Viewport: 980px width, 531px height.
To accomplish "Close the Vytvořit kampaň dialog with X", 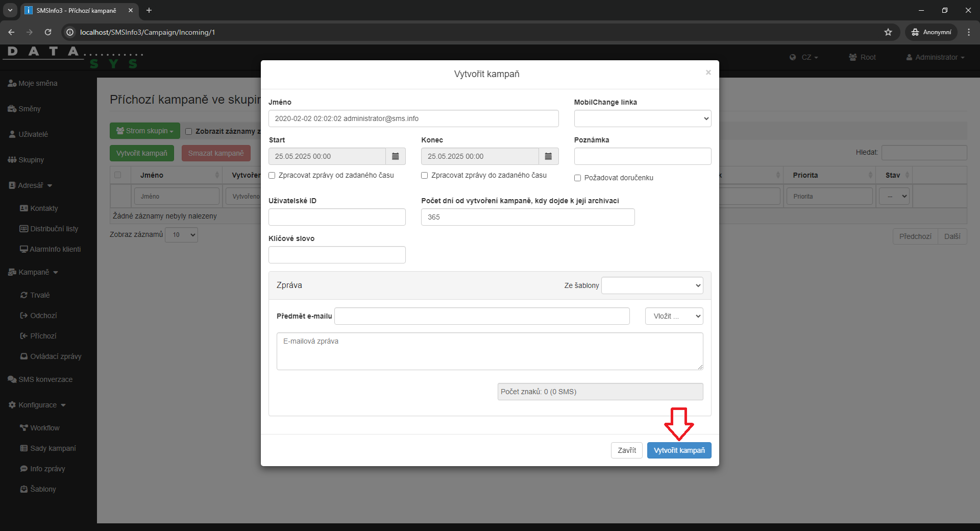I will 708,73.
